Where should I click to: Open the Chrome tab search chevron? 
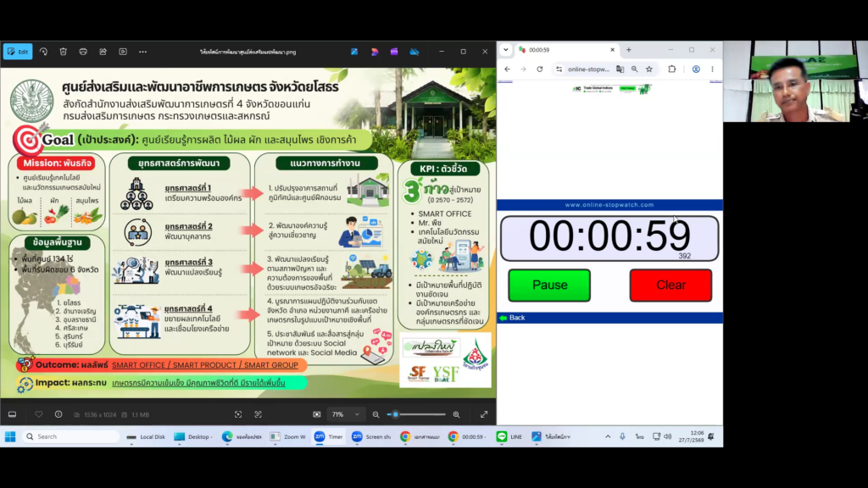coord(505,50)
